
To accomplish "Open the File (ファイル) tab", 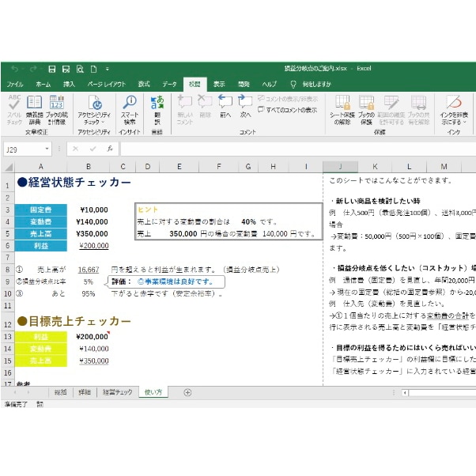I will tap(15, 84).
